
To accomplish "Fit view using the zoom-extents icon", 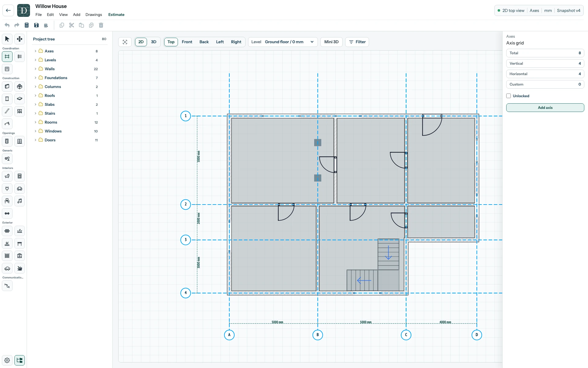I will click(125, 42).
